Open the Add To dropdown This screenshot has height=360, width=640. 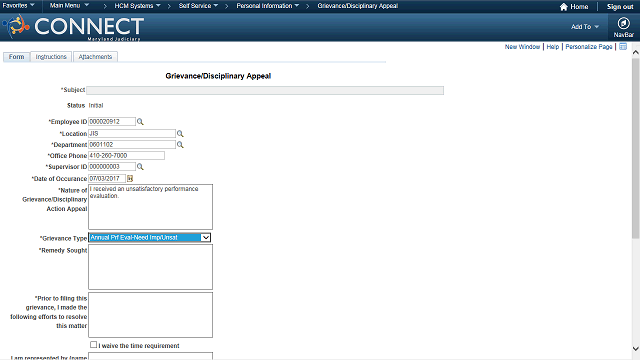pos(585,27)
